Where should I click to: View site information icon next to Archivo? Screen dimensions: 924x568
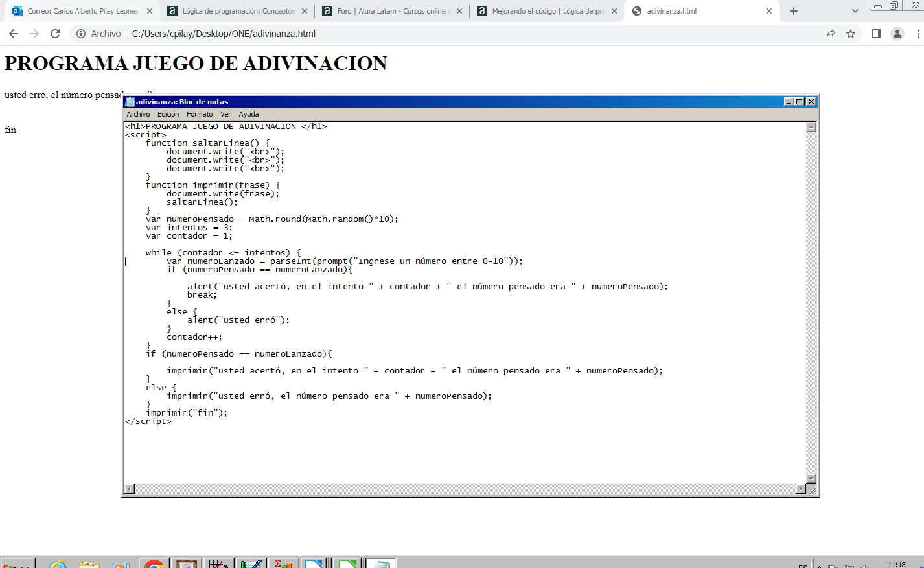pos(81,34)
